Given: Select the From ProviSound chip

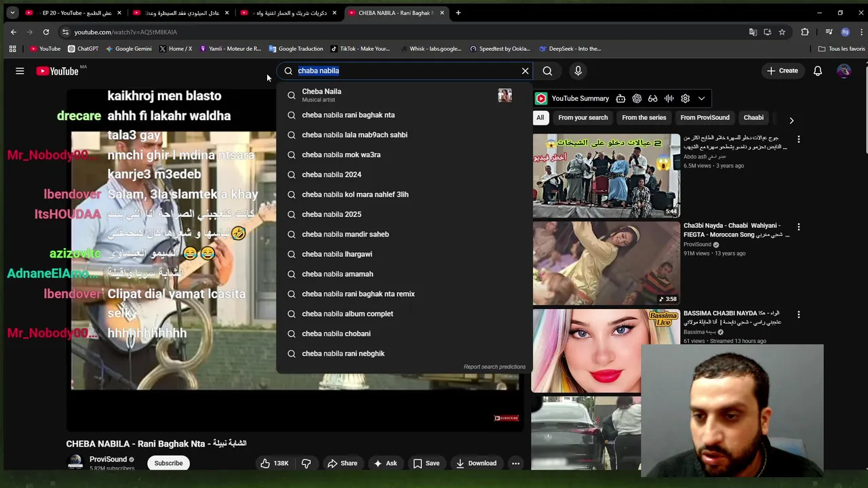Looking at the screenshot, I should pyautogui.click(x=705, y=117).
